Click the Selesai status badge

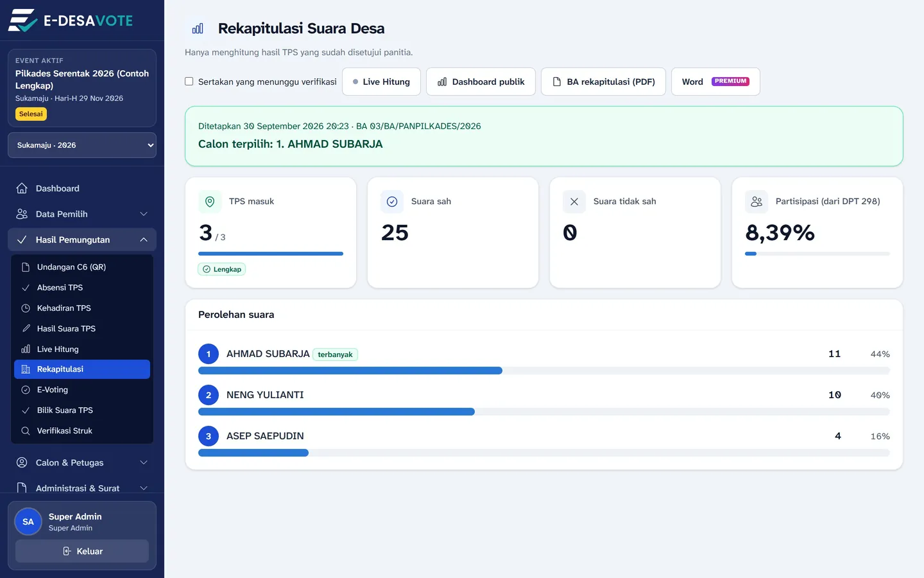pyautogui.click(x=31, y=114)
